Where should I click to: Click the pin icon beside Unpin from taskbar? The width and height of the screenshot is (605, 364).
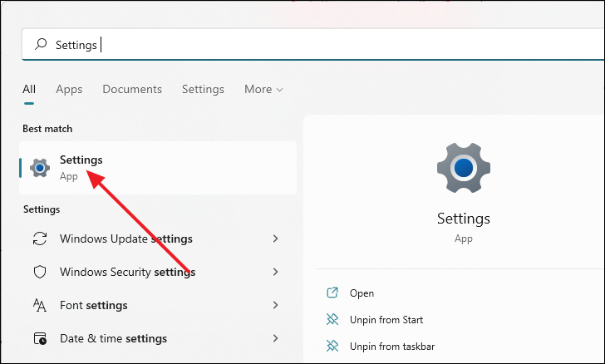pyautogui.click(x=332, y=347)
